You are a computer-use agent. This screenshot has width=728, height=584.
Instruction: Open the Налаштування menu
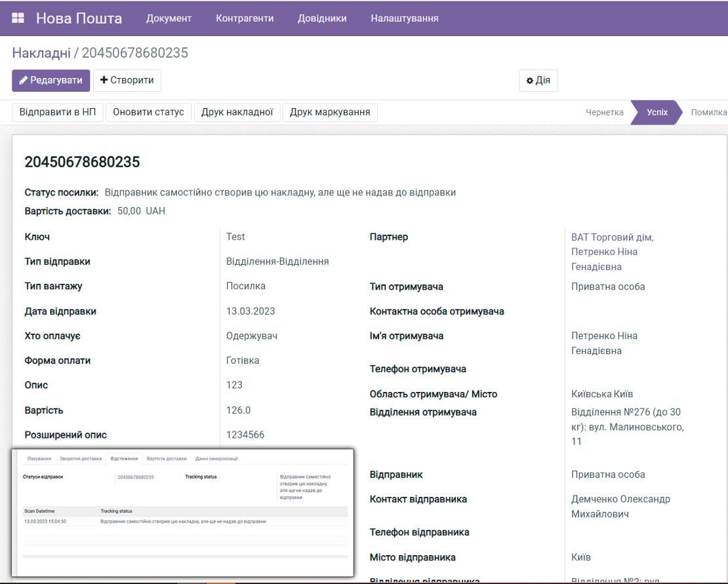point(405,18)
